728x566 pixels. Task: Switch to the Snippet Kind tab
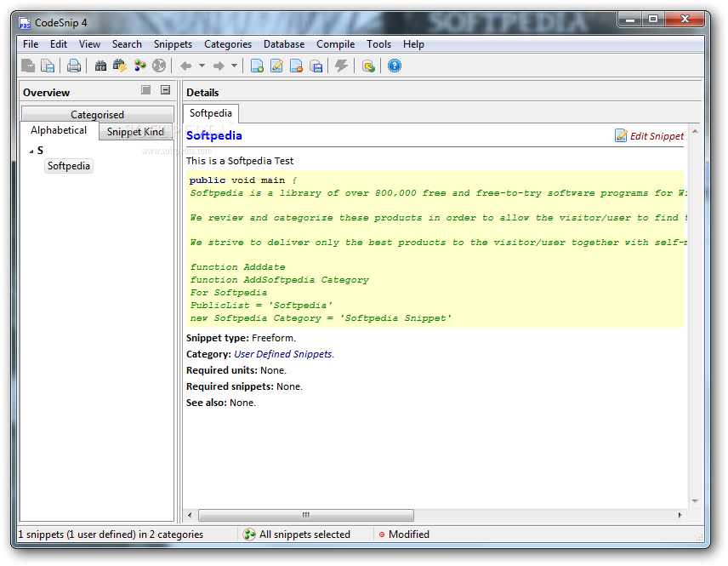tap(135, 132)
